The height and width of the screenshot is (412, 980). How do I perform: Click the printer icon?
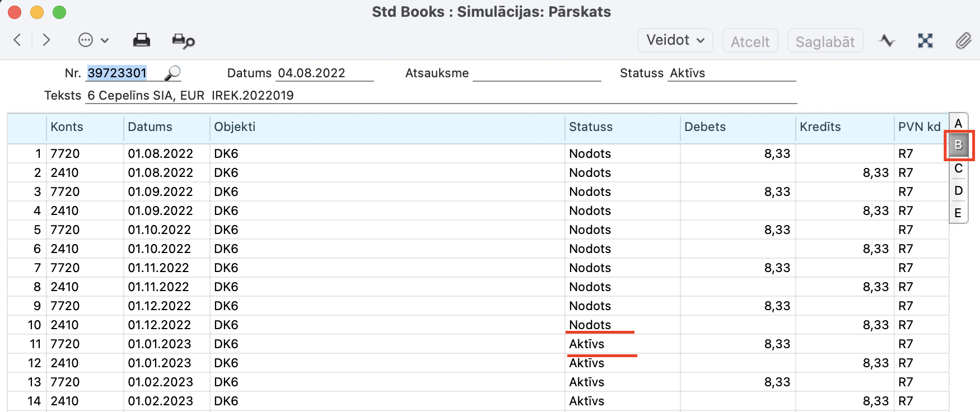(x=142, y=40)
